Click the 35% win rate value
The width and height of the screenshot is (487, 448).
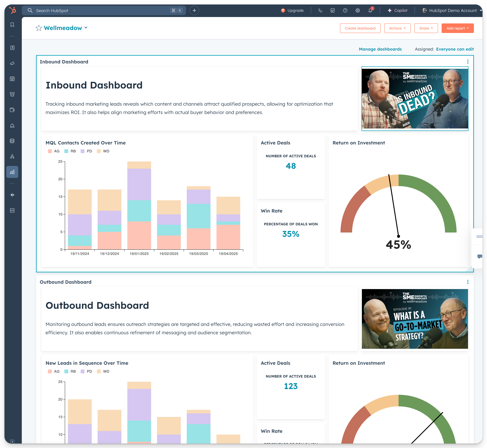point(291,234)
